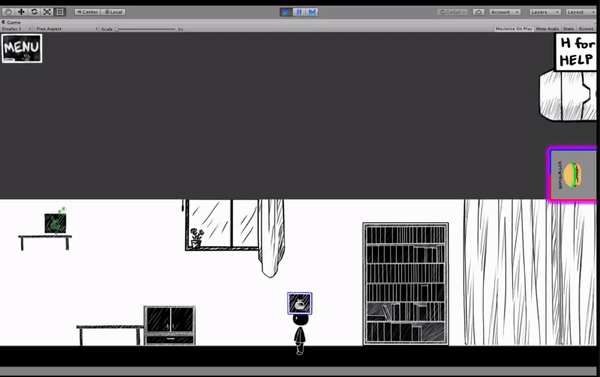Click the Scale slider handle

point(117,29)
